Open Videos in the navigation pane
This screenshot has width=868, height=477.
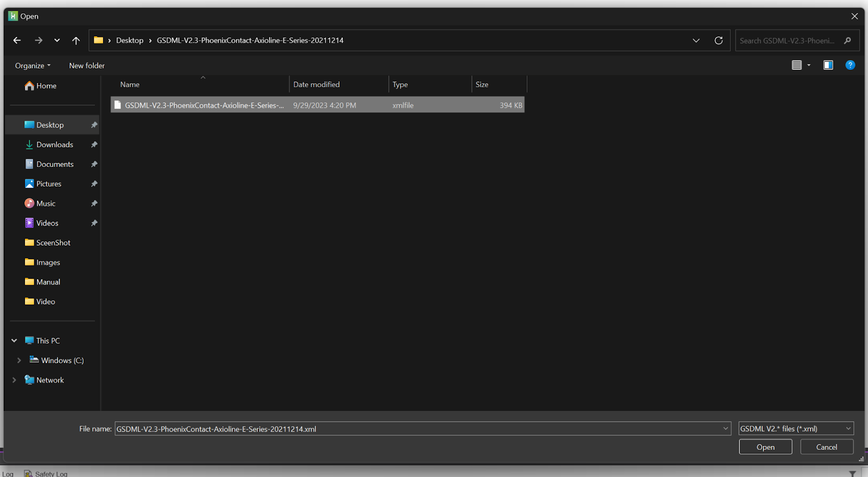[42, 223]
